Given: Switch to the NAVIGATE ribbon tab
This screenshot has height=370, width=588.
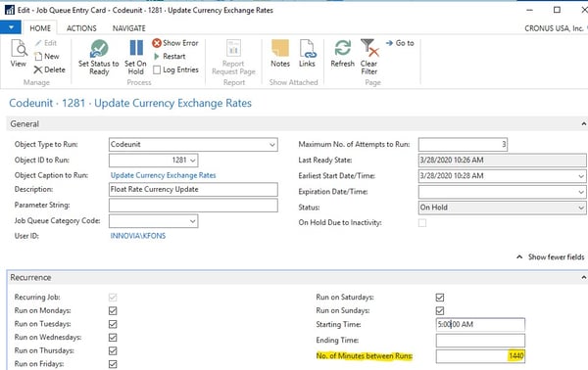Looking at the screenshot, I should 129,28.
